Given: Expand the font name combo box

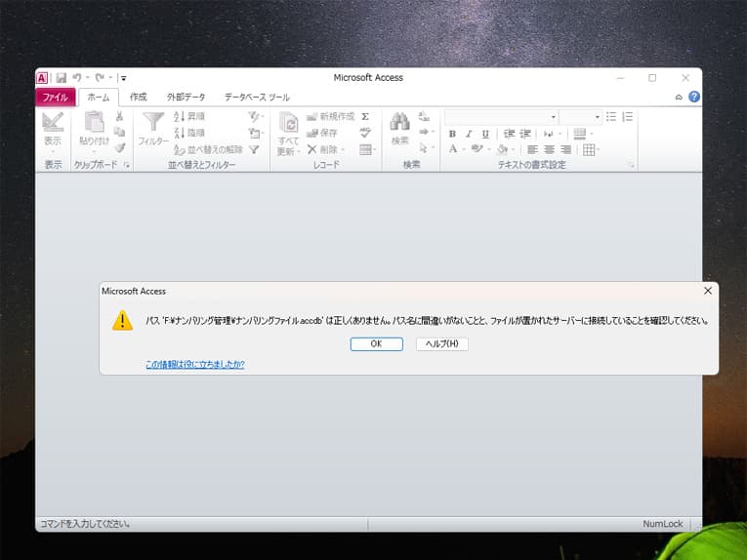Looking at the screenshot, I should (553, 116).
